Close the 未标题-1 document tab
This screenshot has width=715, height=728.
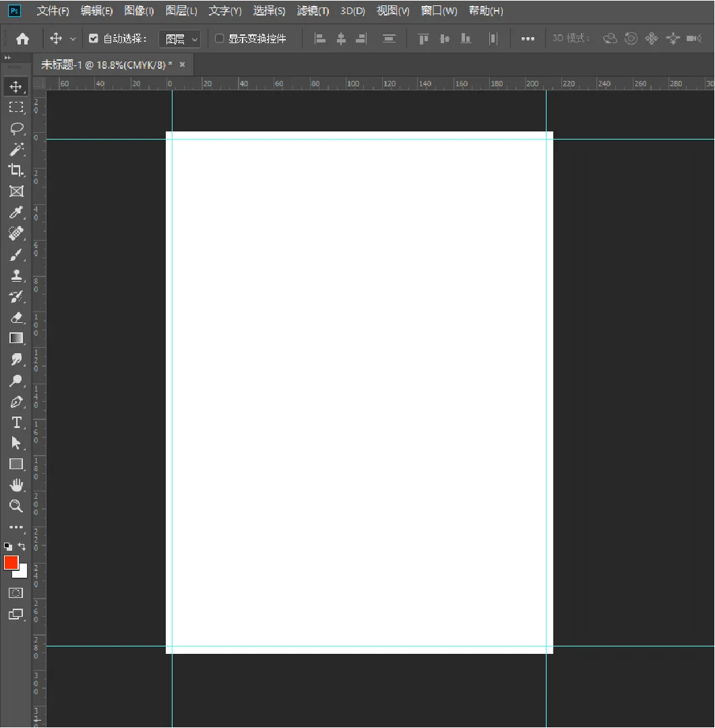(x=183, y=65)
